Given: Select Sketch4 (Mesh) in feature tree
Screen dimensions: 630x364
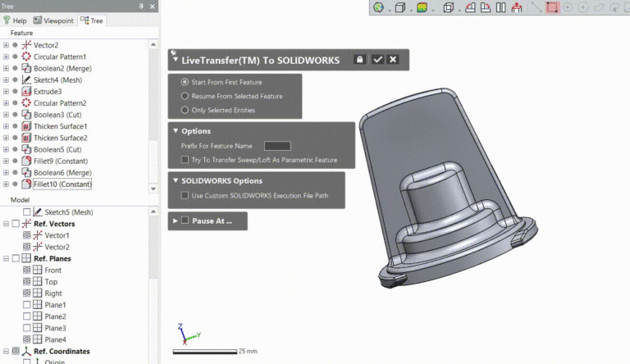Looking at the screenshot, I should [x=58, y=80].
